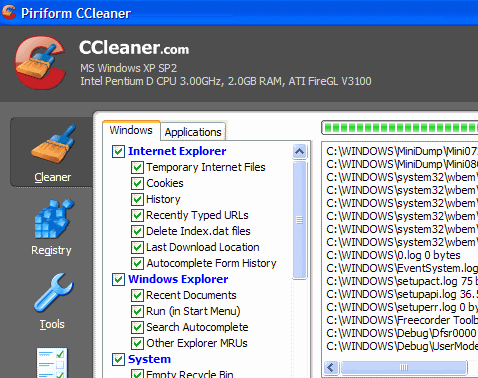
Task: Uncheck the Internet Explorer group checkbox
Action: click(x=118, y=151)
